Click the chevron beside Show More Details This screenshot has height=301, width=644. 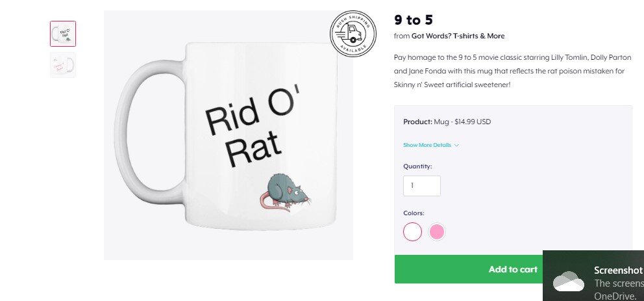[457, 145]
